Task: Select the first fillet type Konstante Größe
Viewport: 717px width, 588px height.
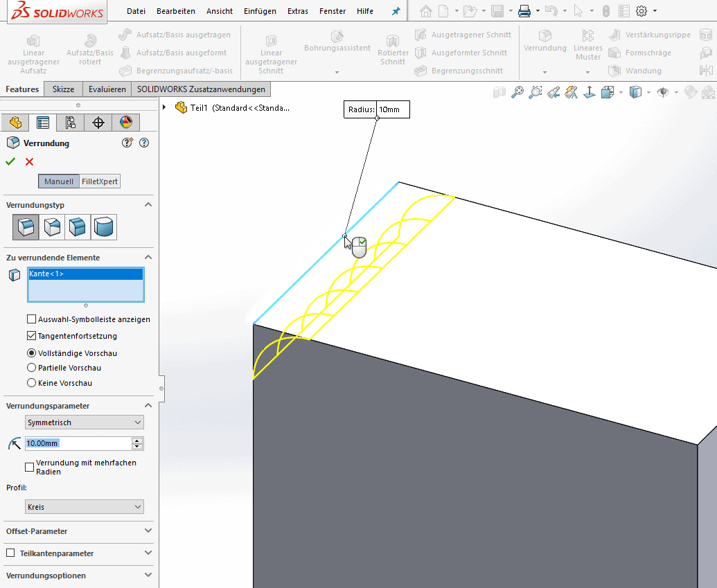Action: pos(26,226)
